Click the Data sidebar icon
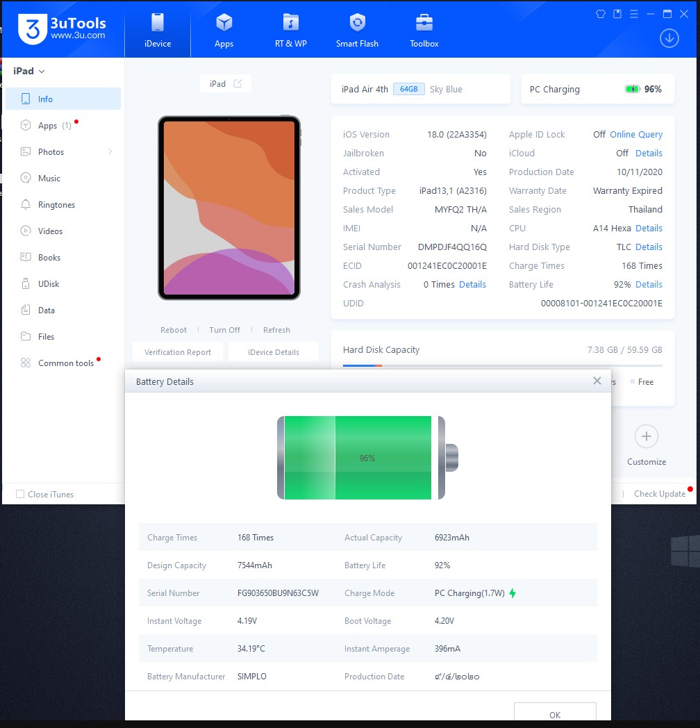The image size is (700, 728). coord(26,310)
